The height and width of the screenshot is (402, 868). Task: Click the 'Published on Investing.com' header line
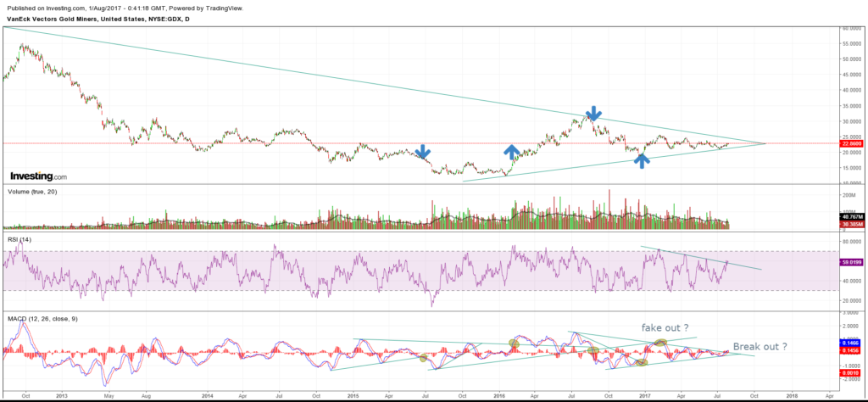pos(125,8)
